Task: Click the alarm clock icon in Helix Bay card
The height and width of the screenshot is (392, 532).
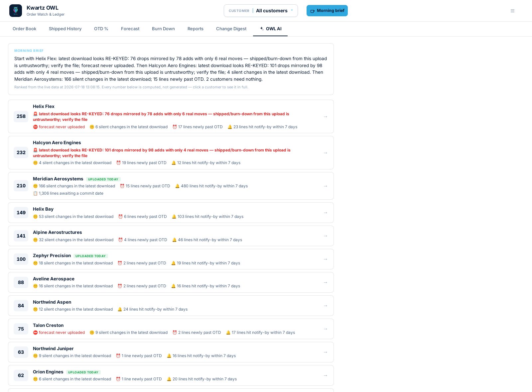Action: 120,217
